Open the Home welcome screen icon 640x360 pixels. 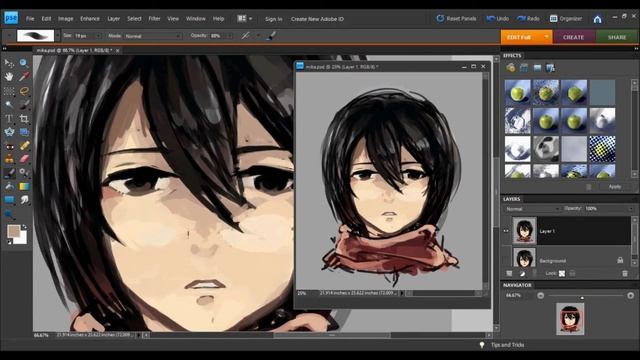pos(597,19)
